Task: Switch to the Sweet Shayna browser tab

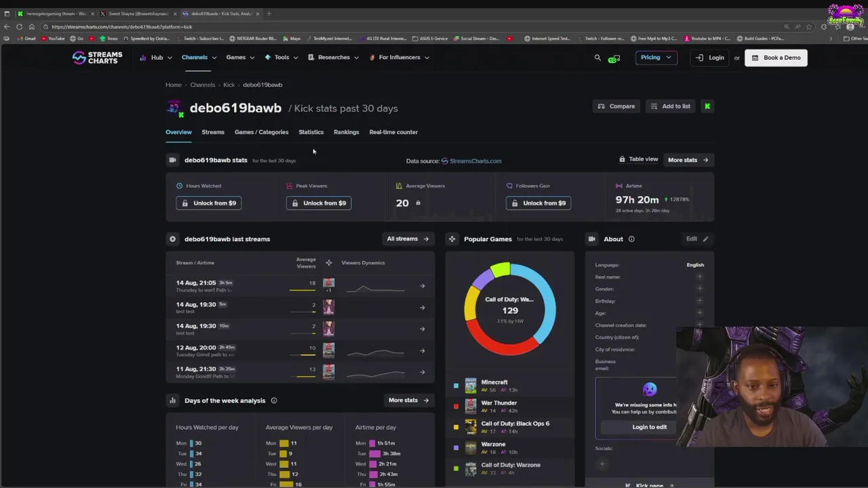Action: pyautogui.click(x=138, y=14)
